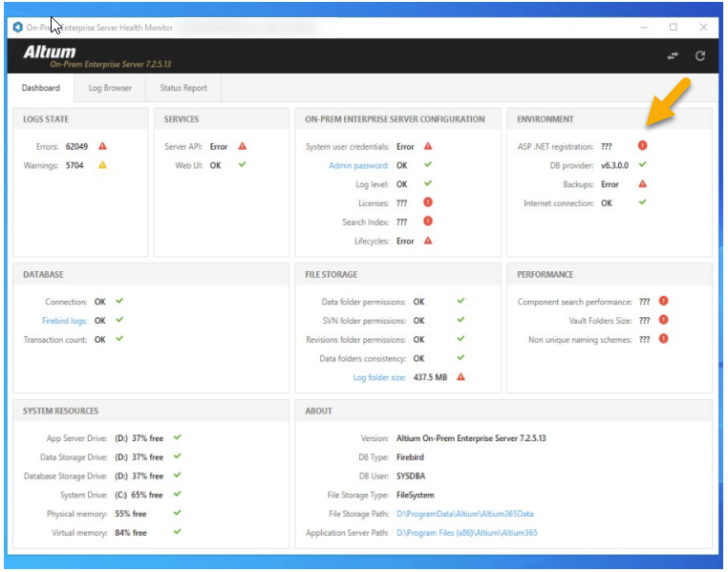Screen dimensions: 728x572
Task: Switch to the Dashboard tab
Action: pos(41,88)
